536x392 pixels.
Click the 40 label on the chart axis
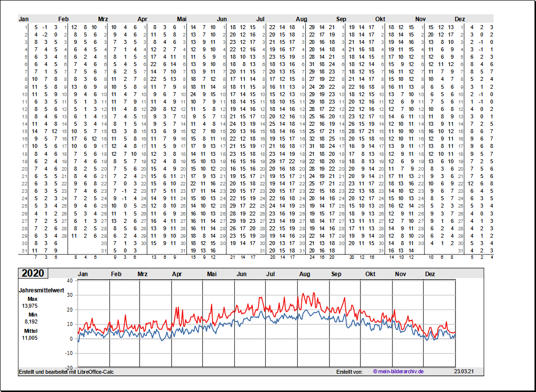[x=70, y=281]
